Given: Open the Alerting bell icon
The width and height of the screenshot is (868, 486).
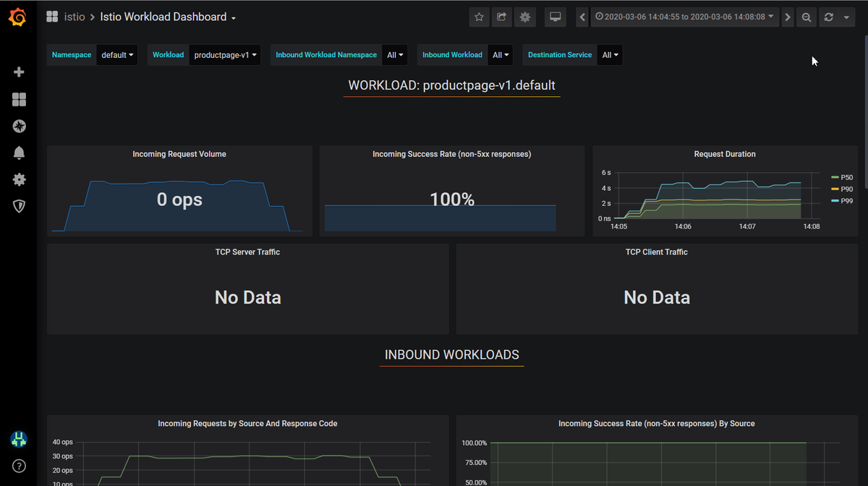Looking at the screenshot, I should coord(20,153).
